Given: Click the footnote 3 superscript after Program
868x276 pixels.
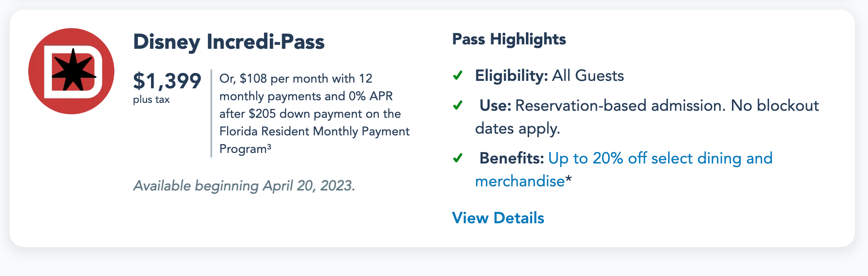Looking at the screenshot, I should click(x=269, y=146).
